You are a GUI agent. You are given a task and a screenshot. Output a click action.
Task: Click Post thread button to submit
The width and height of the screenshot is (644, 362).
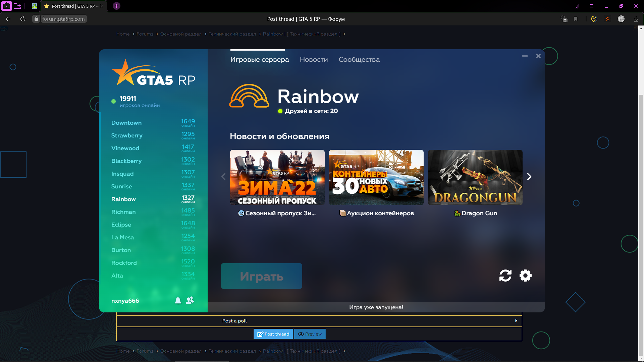(x=273, y=334)
